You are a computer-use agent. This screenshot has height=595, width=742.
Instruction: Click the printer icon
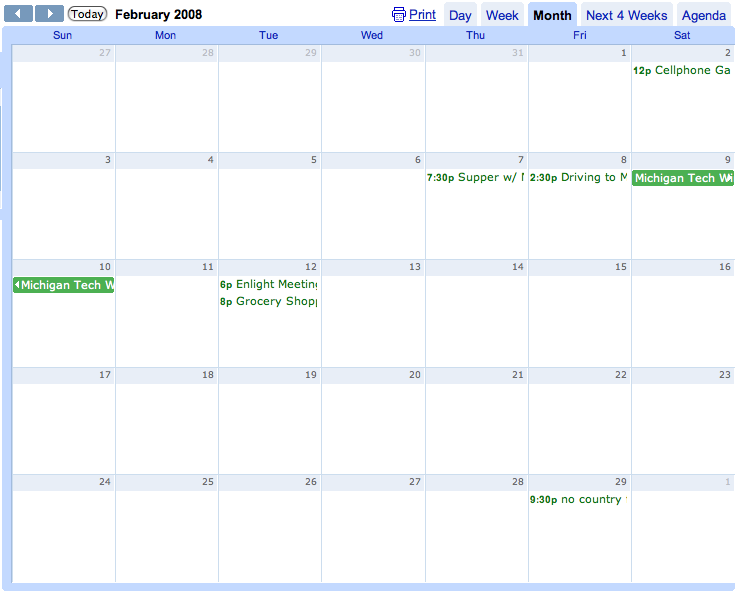click(399, 15)
